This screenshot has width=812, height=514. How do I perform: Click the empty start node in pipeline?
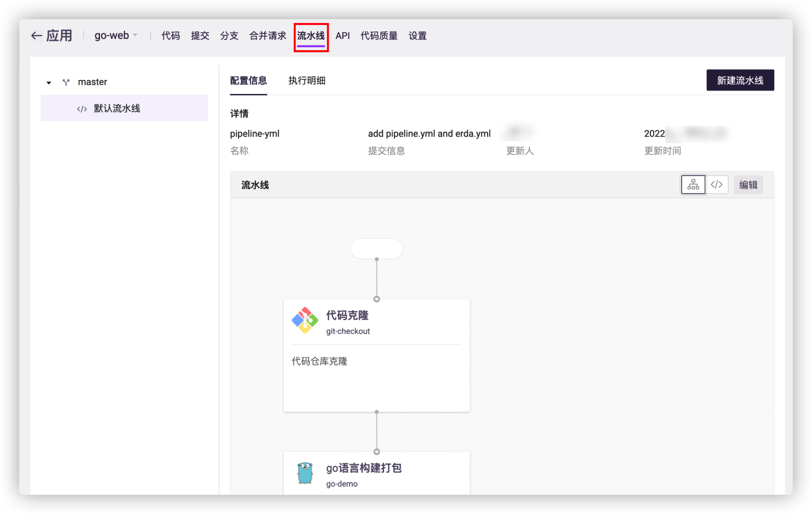[x=376, y=249]
